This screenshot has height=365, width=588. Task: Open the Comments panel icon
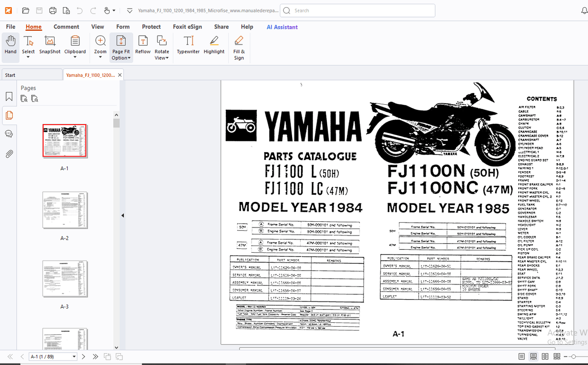pyautogui.click(x=9, y=133)
